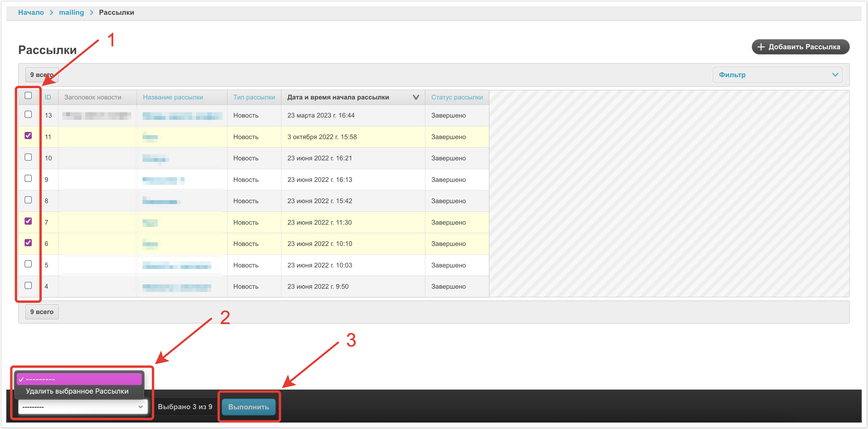
Task: Select the dashed empty action option
Action: 79,379
